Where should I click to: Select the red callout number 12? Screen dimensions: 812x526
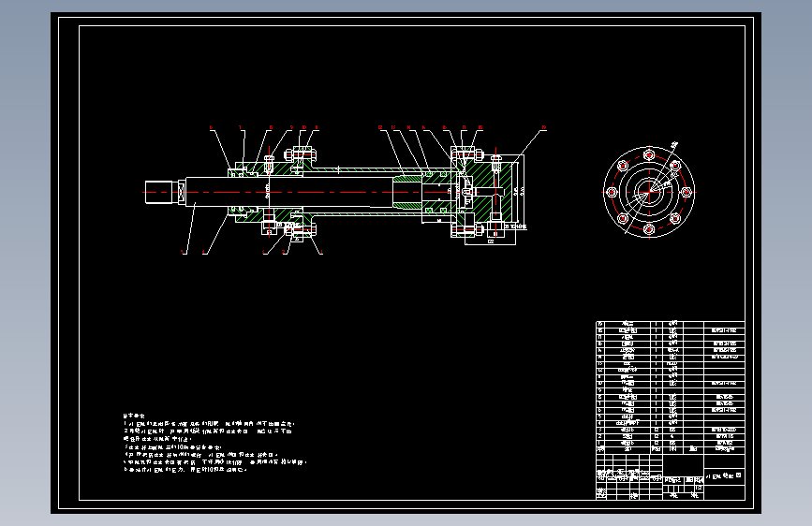[380, 127]
